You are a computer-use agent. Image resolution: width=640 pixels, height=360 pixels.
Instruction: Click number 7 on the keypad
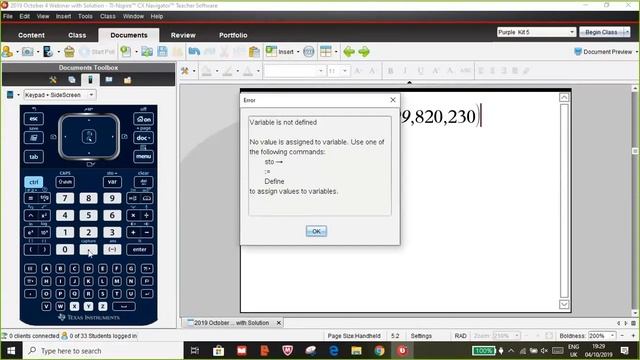65,198
